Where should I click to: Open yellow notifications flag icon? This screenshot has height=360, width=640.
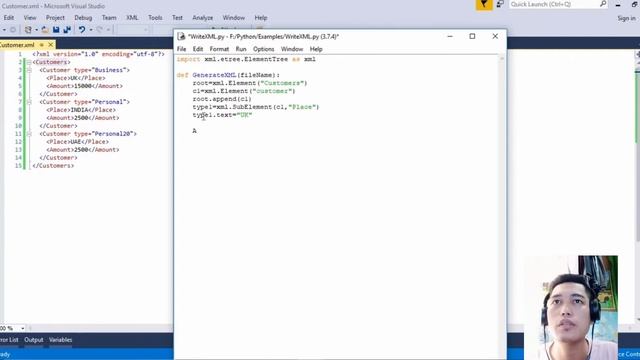(x=484, y=4)
